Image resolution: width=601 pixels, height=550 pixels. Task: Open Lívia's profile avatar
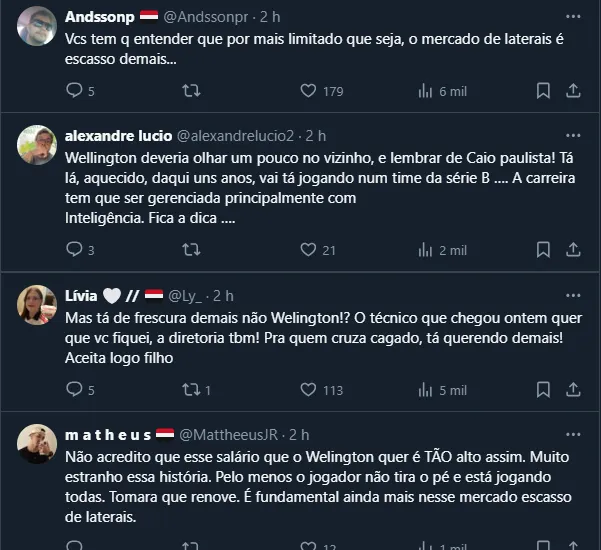coord(37,304)
